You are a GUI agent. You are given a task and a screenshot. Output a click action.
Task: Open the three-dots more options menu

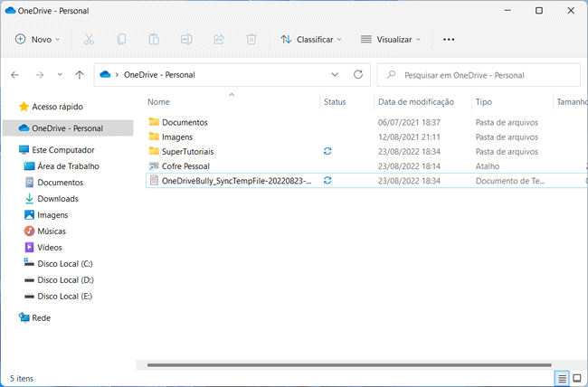pyautogui.click(x=449, y=40)
